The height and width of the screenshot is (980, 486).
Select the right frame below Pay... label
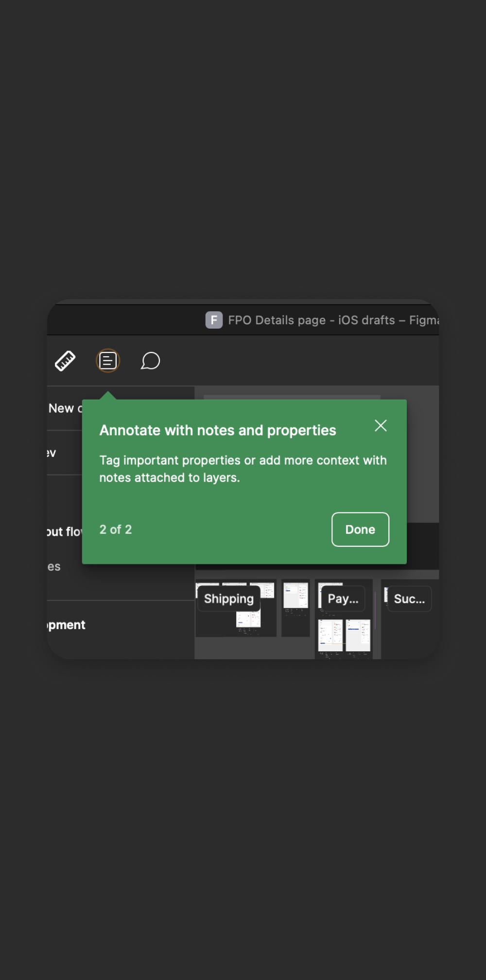pos(358,635)
